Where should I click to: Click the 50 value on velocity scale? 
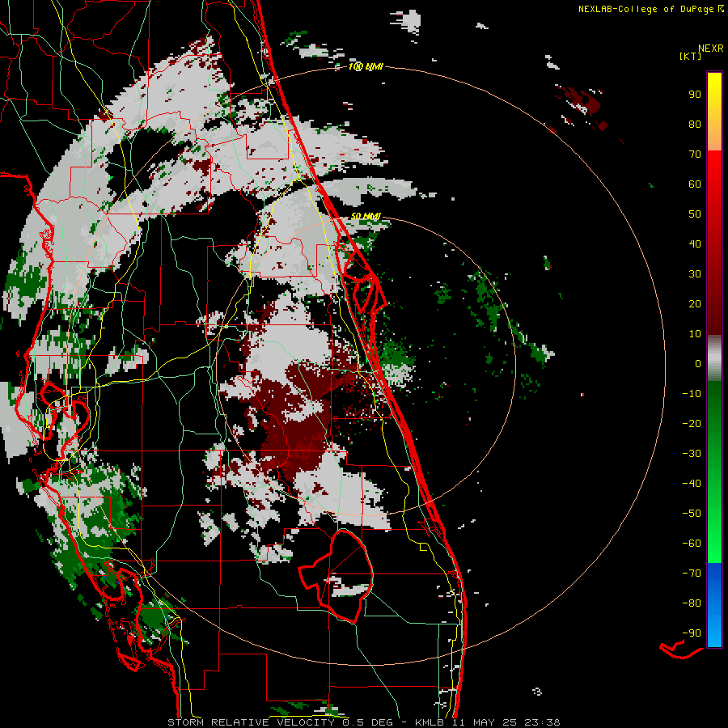[x=695, y=214]
